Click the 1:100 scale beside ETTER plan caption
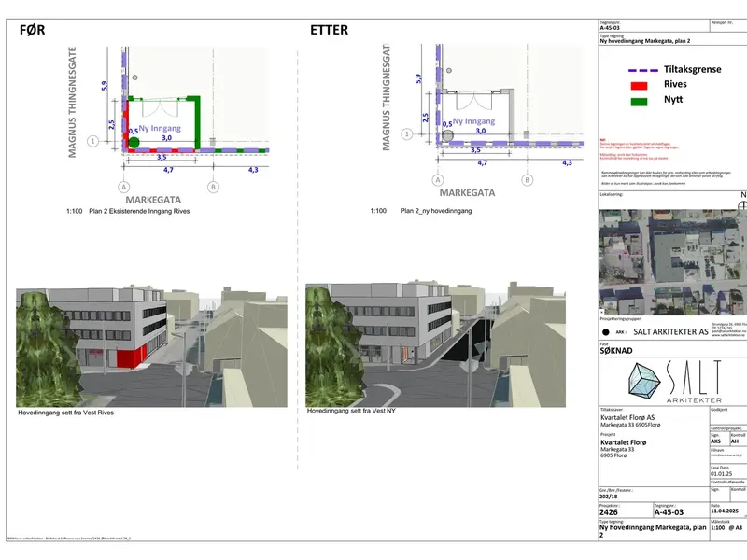Screen dimensions: 747x560 (x=378, y=211)
